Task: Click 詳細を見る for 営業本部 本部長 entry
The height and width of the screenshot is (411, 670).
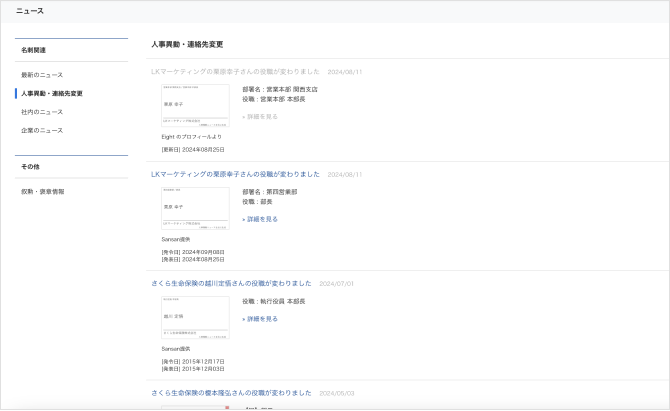Action: coord(260,116)
